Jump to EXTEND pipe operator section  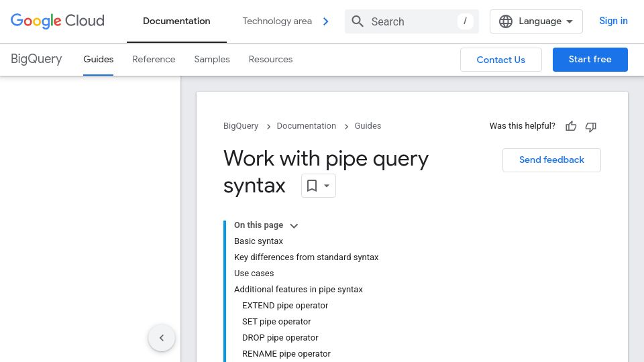[x=285, y=306]
